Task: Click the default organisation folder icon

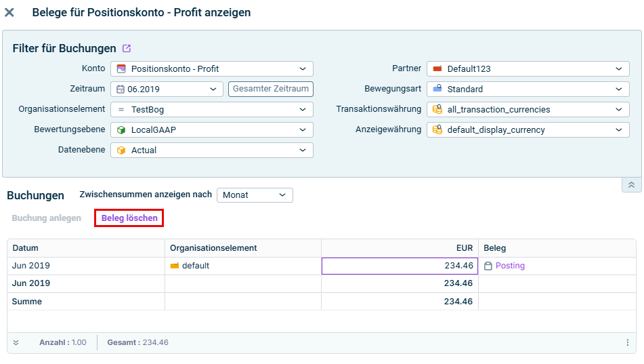Action: [x=175, y=266]
